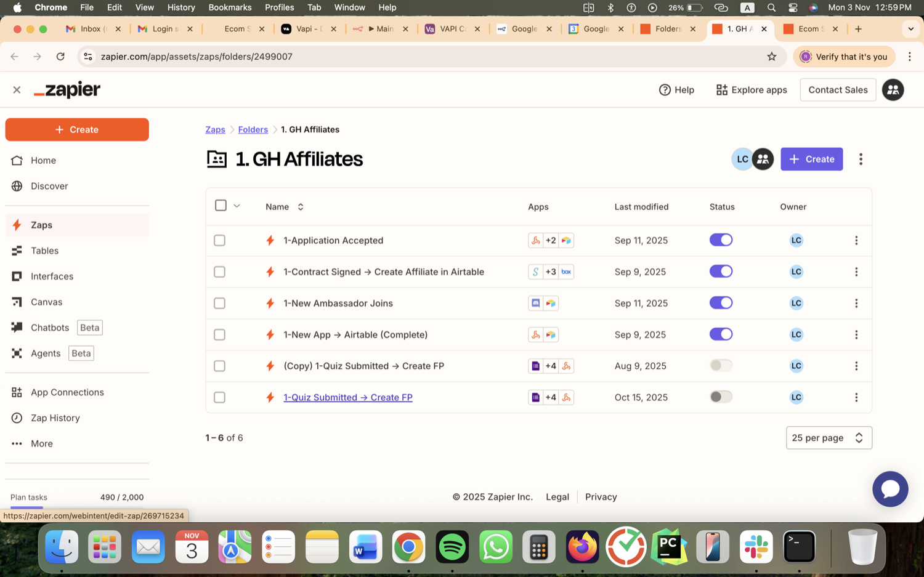Click Contact Sales button
Image resolution: width=924 pixels, height=577 pixels.
click(838, 90)
